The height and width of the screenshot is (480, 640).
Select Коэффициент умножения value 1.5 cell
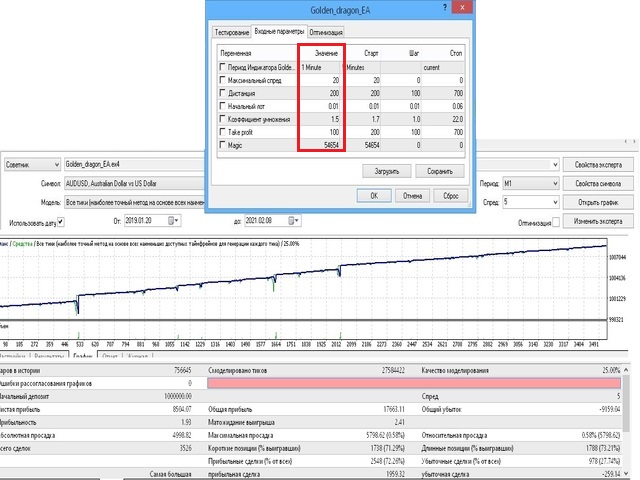(320, 119)
